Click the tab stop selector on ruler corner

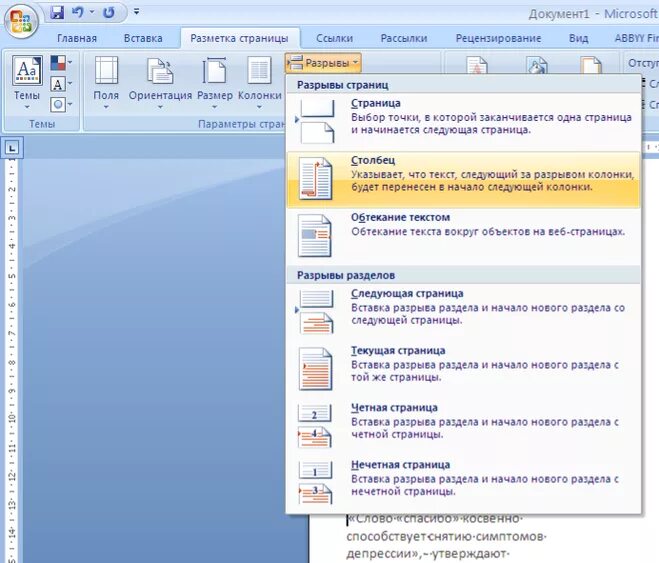12,148
